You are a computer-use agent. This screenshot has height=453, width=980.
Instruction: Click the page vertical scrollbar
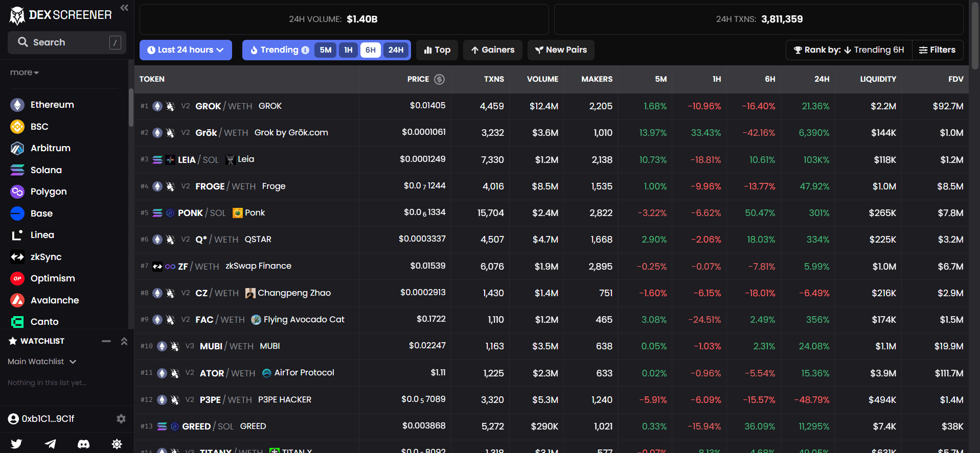click(x=975, y=36)
